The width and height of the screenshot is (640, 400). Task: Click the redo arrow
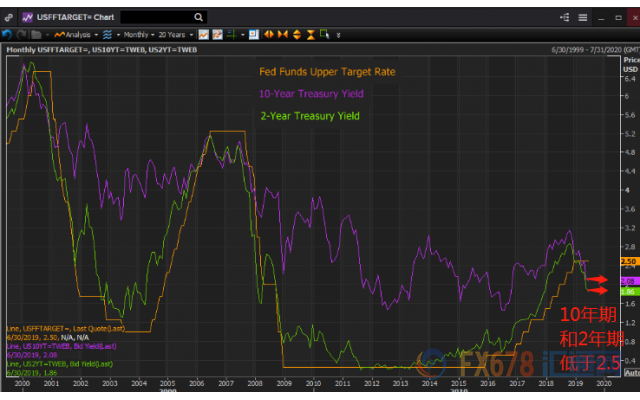21,35
